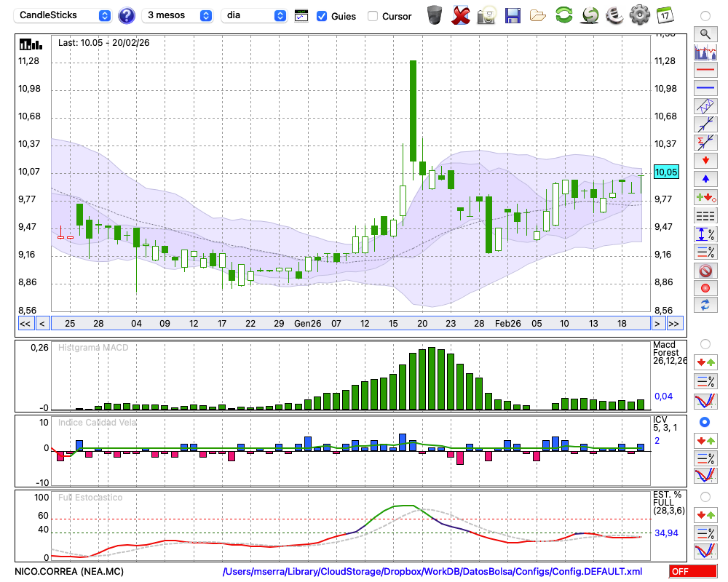Click the blue question mark help icon
728x582 pixels.
[x=127, y=15]
